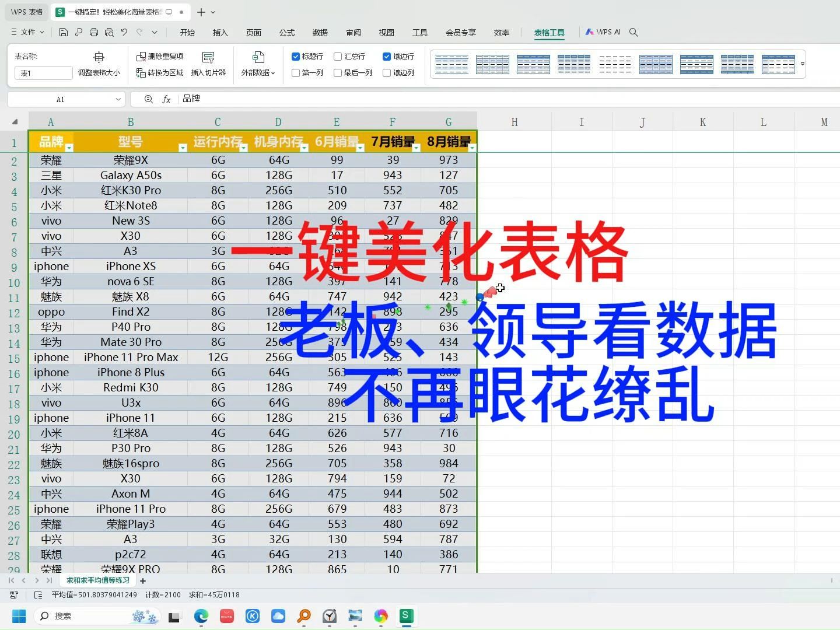Redo the last undone action
Image resolution: width=840 pixels, height=630 pixels.
coord(139,32)
